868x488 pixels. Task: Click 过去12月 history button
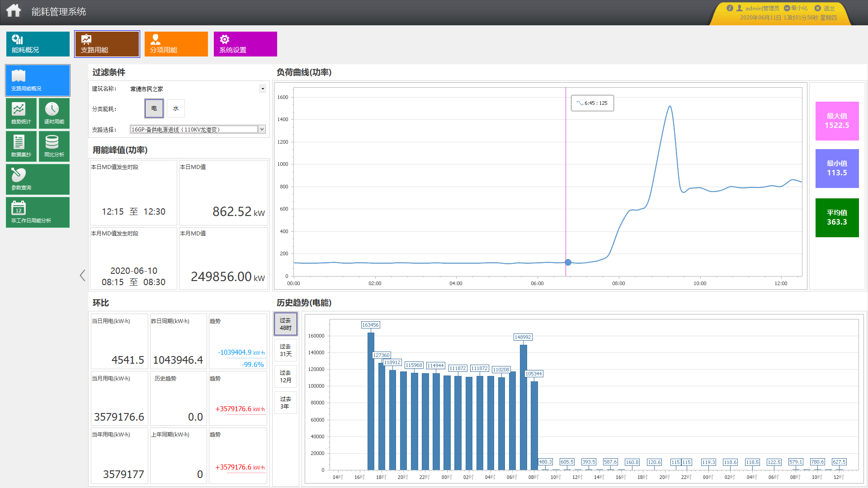(x=285, y=376)
